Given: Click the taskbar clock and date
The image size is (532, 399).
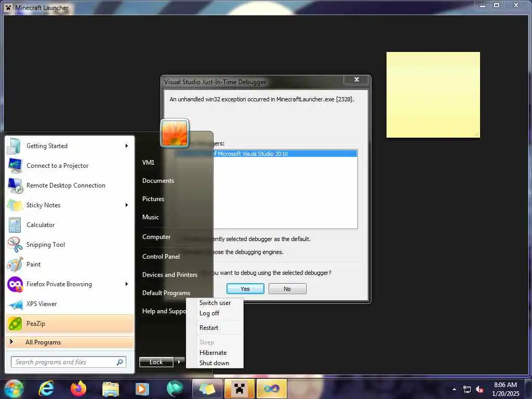Looking at the screenshot, I should pyautogui.click(x=506, y=389).
